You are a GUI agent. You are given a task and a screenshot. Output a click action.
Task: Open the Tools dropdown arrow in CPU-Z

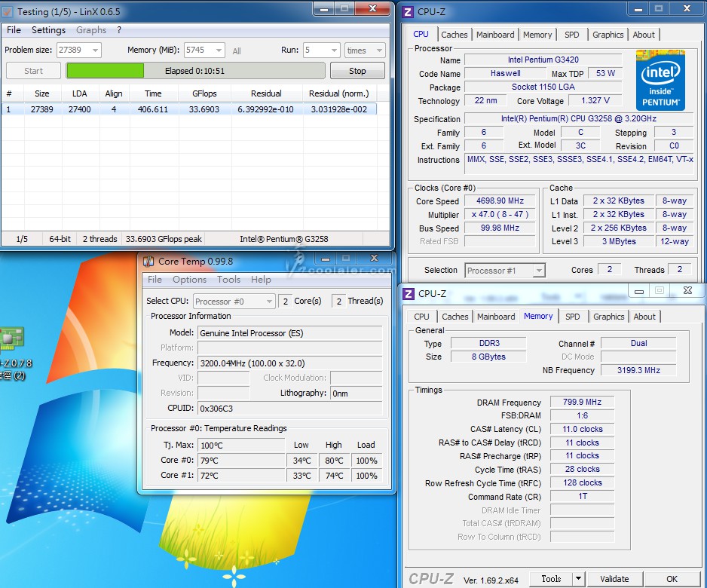[x=579, y=578]
